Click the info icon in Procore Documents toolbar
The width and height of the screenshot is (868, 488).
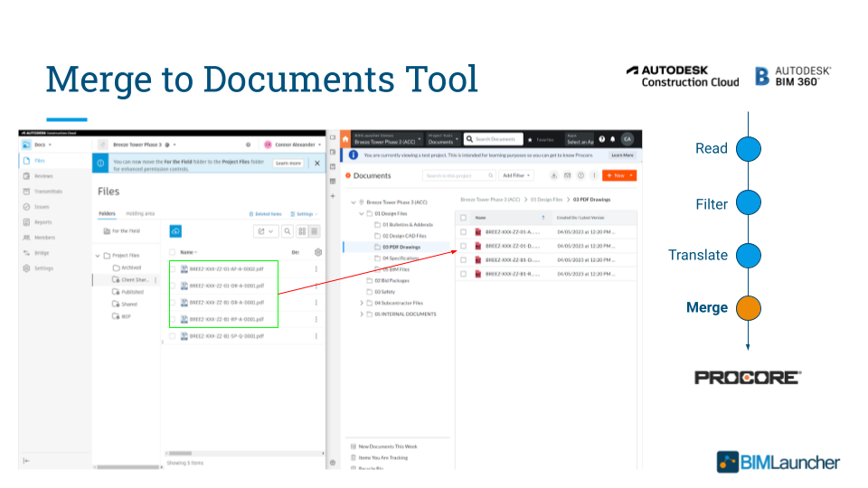point(580,175)
